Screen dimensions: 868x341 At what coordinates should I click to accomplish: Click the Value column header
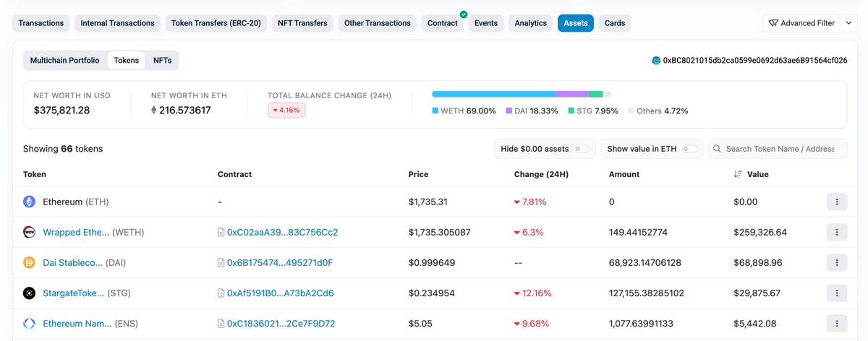coord(758,174)
